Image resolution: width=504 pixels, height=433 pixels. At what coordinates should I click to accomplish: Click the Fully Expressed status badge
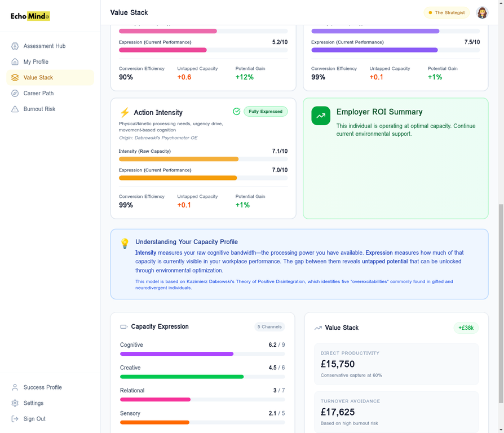click(x=265, y=112)
